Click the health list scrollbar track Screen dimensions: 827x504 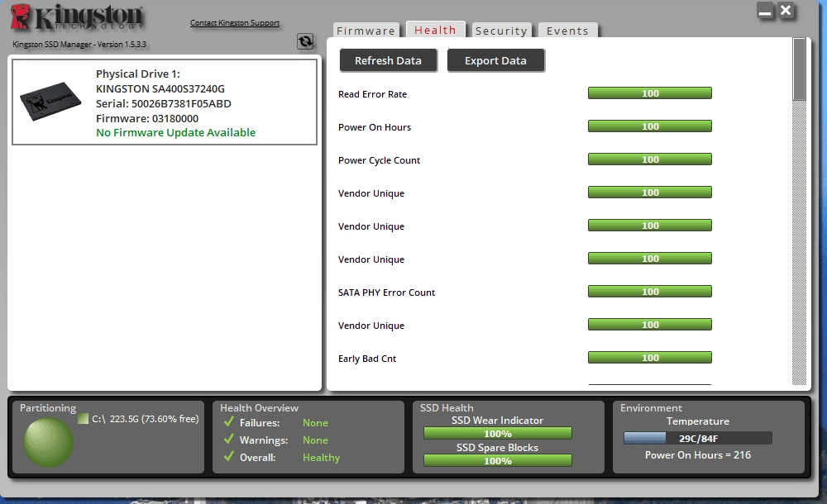pyautogui.click(x=800, y=243)
